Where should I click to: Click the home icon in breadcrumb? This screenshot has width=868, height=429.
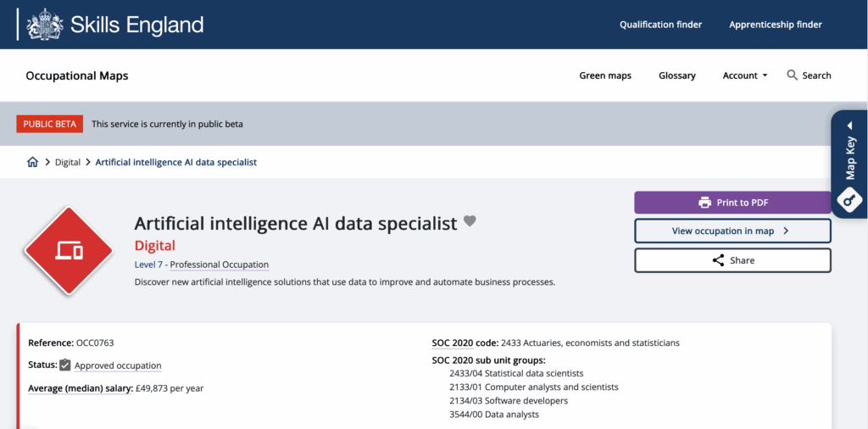33,162
